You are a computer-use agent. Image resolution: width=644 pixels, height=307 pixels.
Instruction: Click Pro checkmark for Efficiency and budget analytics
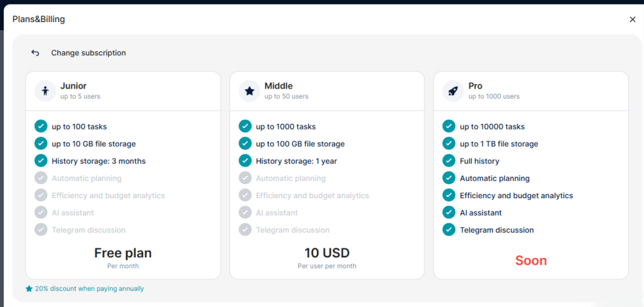coord(449,195)
